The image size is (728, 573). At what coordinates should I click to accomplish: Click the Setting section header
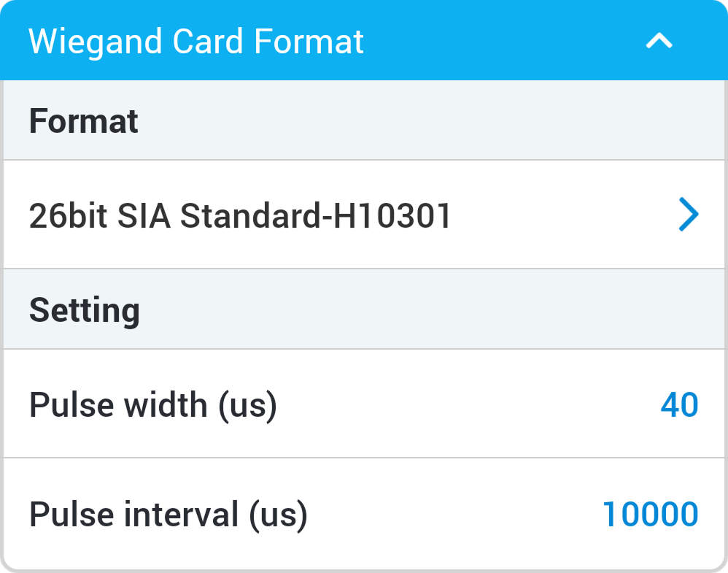pos(85,310)
